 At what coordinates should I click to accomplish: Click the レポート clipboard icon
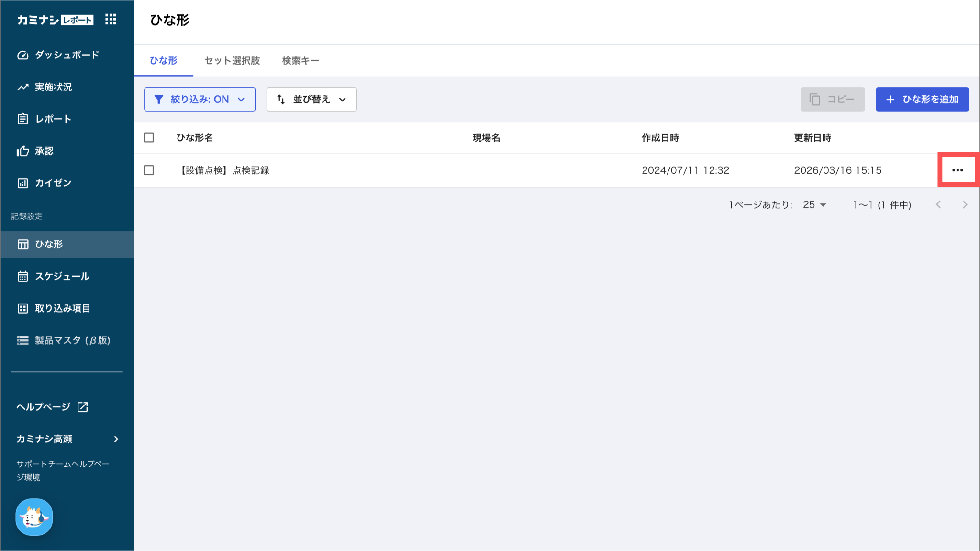pyautogui.click(x=22, y=119)
